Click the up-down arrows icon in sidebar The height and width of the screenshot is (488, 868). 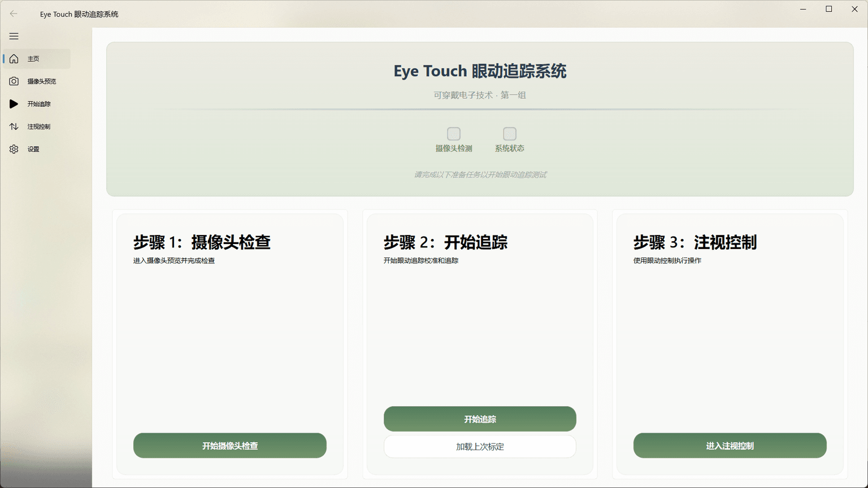(14, 127)
